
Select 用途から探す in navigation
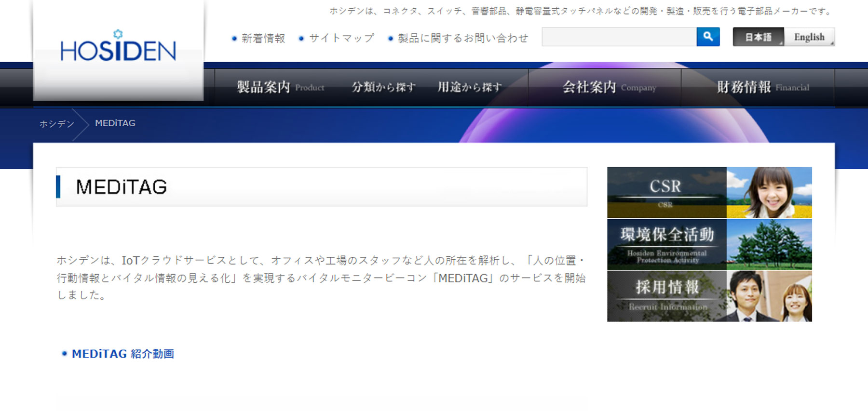click(470, 87)
